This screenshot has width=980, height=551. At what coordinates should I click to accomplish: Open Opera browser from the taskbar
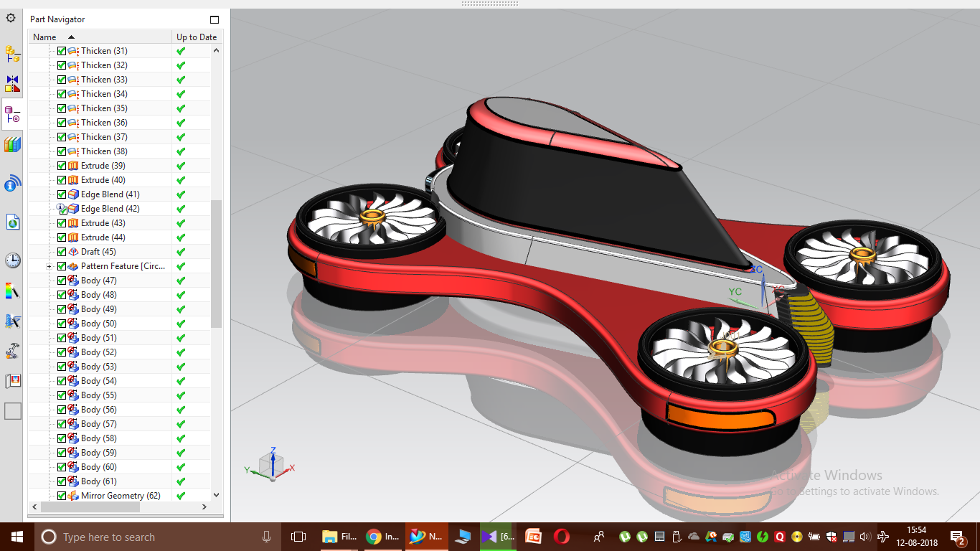[x=561, y=537]
